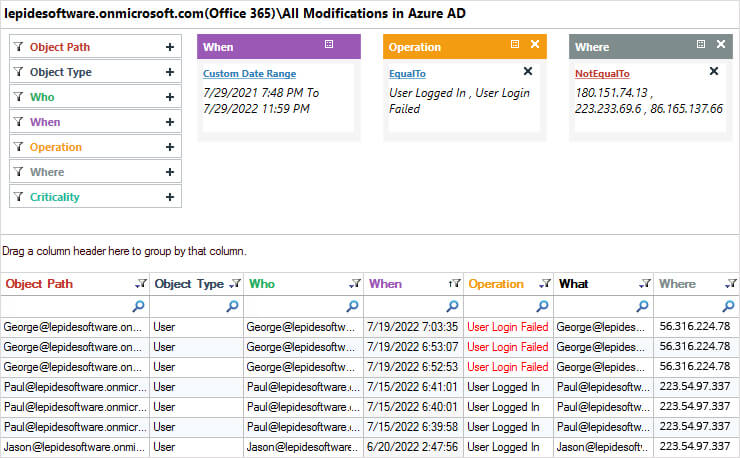Remove the EqualTo operation condition
Viewport: 740px width, 458px height.
pos(528,71)
